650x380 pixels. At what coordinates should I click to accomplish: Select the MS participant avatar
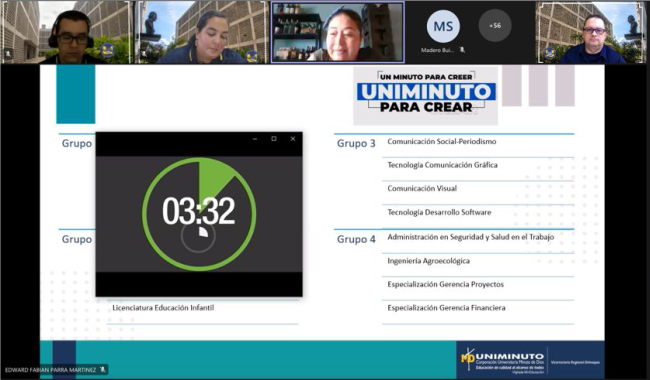(x=443, y=27)
